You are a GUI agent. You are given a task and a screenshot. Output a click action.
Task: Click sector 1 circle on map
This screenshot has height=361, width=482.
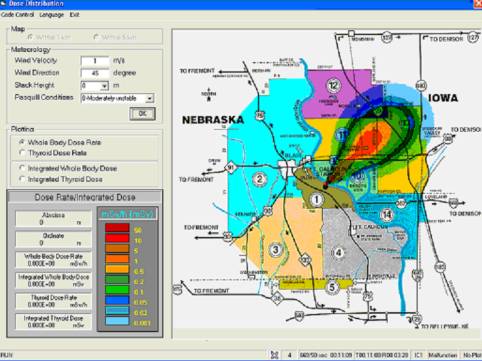tap(316, 200)
